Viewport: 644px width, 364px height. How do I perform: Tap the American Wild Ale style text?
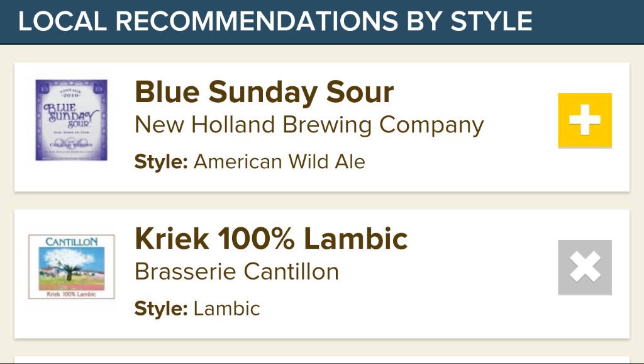tap(279, 161)
